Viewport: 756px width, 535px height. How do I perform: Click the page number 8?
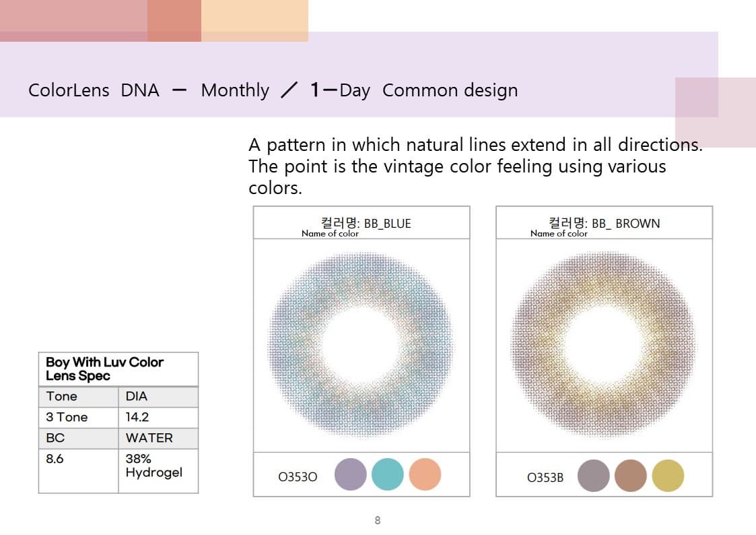coord(378,520)
